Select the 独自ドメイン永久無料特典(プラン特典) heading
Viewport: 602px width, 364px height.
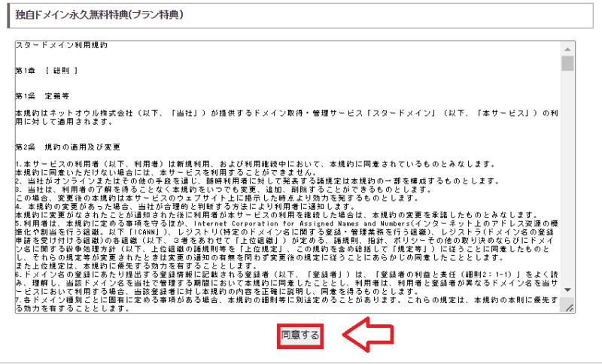pos(99,15)
